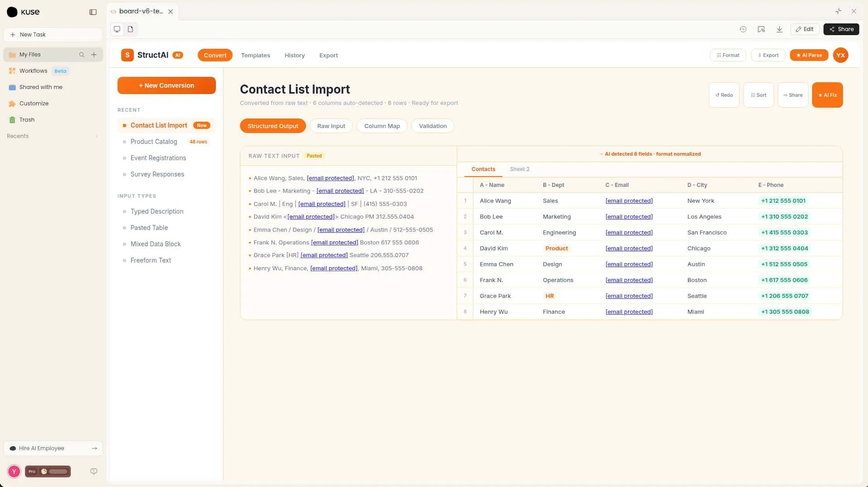Click the Edit pencil button
The width and height of the screenshot is (868, 487).
[x=805, y=29]
